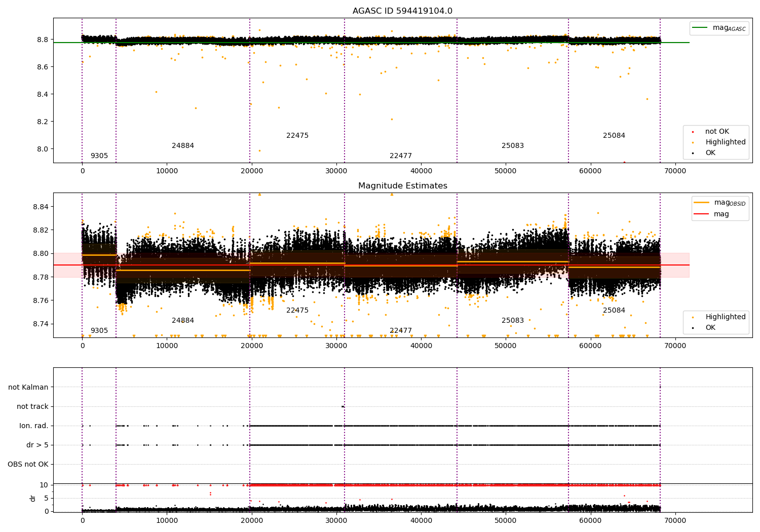Click the 8.84 tick on middle y-axis
Viewport: 760px width, 532px height.
tap(41, 207)
